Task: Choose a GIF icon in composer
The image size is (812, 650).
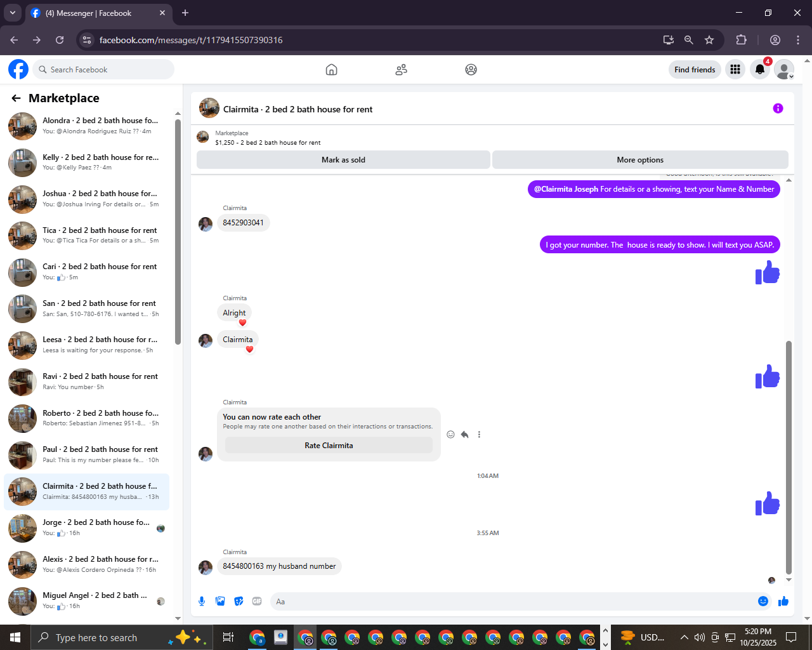Action: (x=257, y=601)
